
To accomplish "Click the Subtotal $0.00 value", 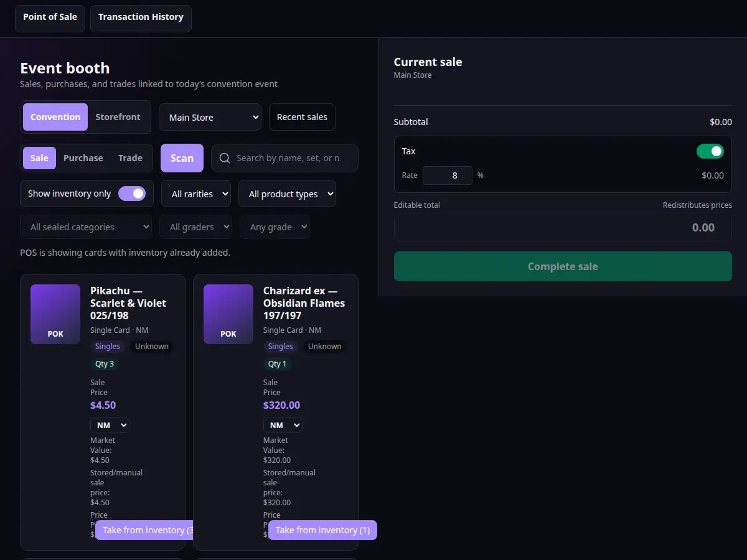I will [x=721, y=122].
